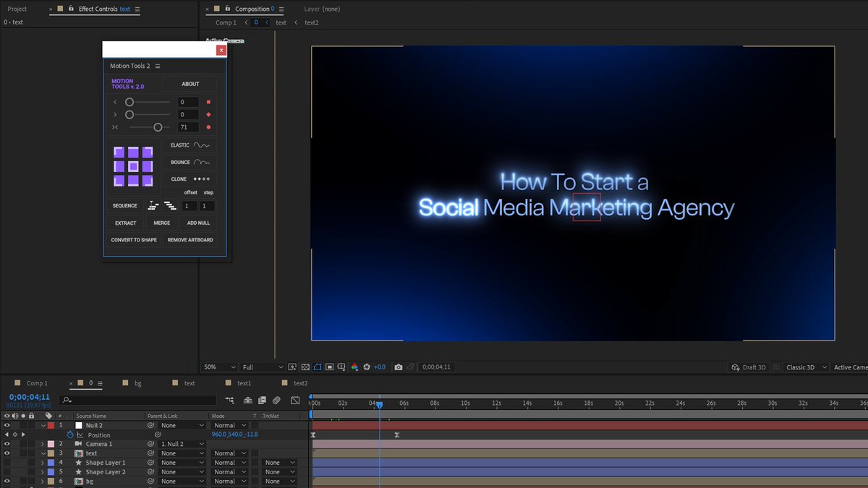Click the snapshot camera icon

(398, 367)
